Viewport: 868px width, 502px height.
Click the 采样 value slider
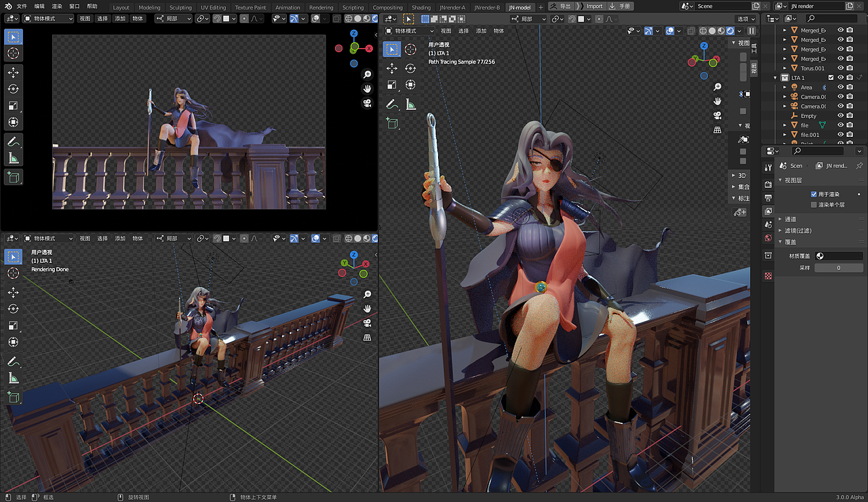(838, 268)
